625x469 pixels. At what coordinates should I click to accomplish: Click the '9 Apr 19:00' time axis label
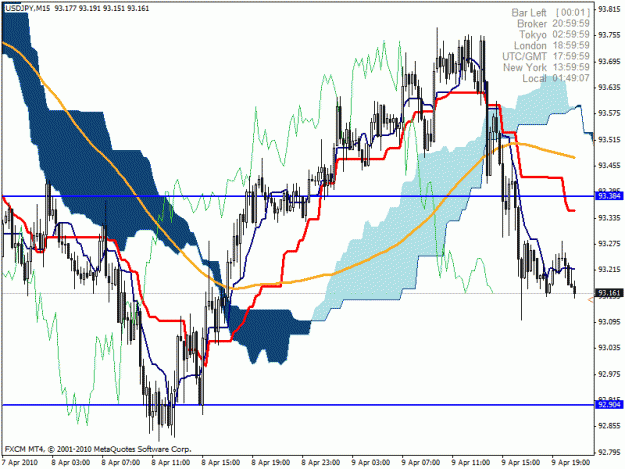pyautogui.click(x=571, y=462)
